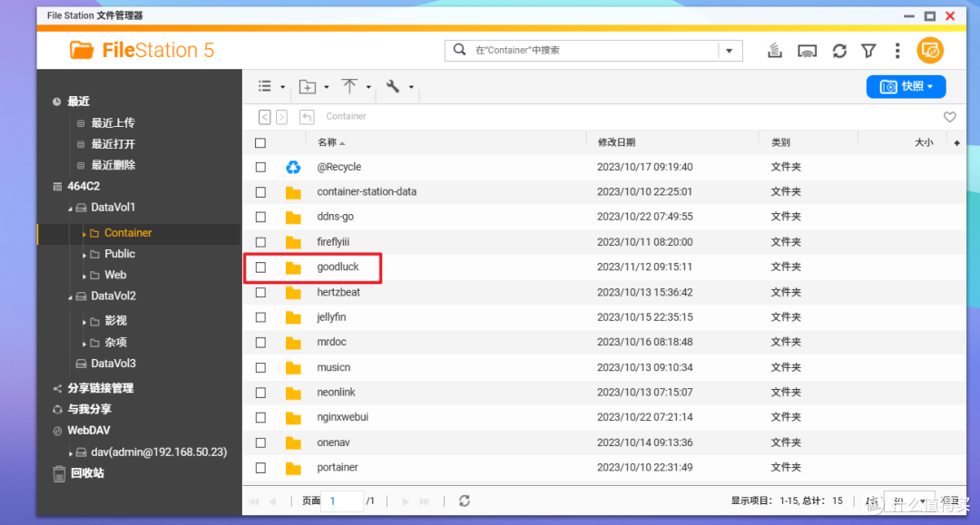This screenshot has height=525, width=980.
Task: Open the create folder dropdown arrow
Action: pyautogui.click(x=327, y=87)
